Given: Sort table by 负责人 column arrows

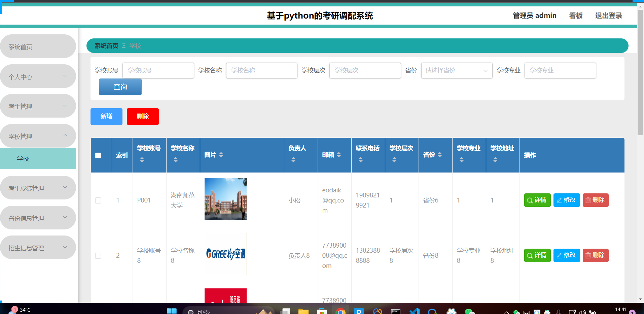Looking at the screenshot, I should [x=293, y=160].
